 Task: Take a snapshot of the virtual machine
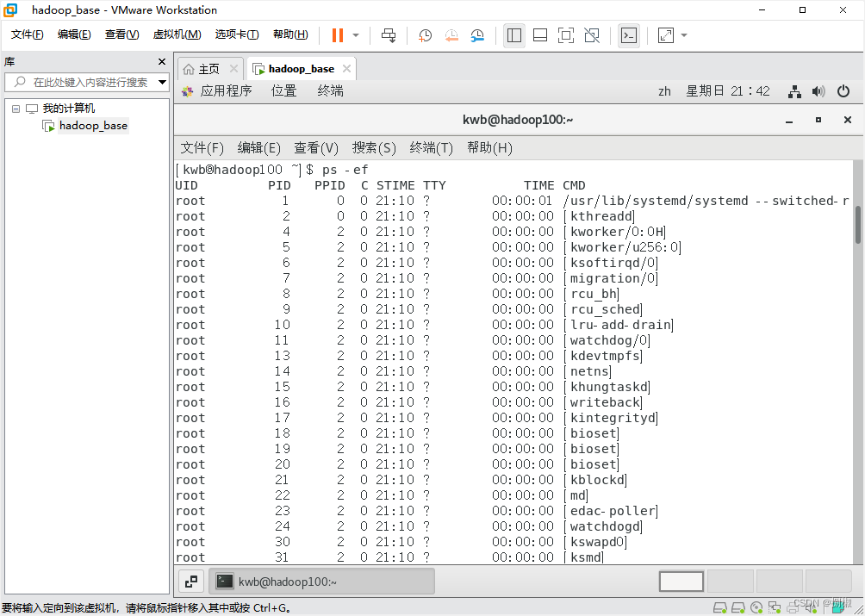pyautogui.click(x=425, y=35)
